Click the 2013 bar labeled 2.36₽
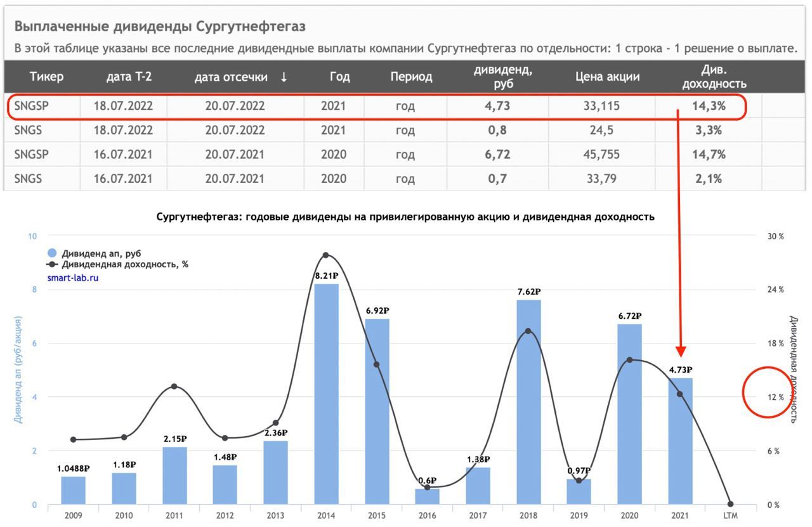The width and height of the screenshot is (812, 527). tap(275, 473)
